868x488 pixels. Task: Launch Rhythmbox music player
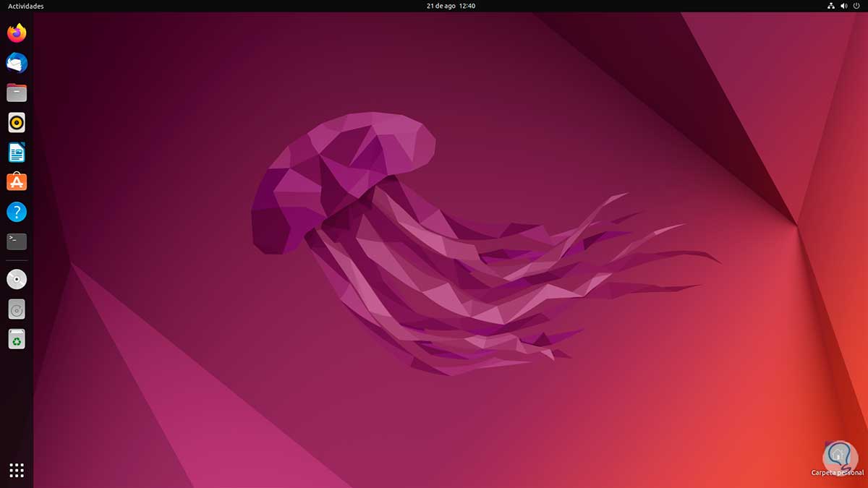coord(17,122)
